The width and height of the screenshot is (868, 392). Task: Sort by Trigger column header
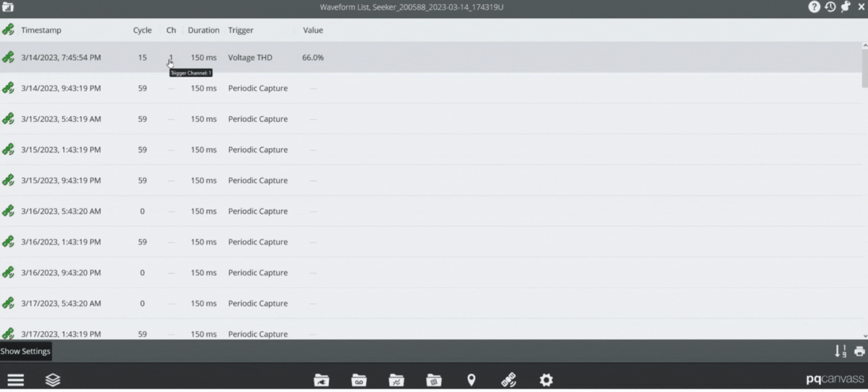click(240, 30)
